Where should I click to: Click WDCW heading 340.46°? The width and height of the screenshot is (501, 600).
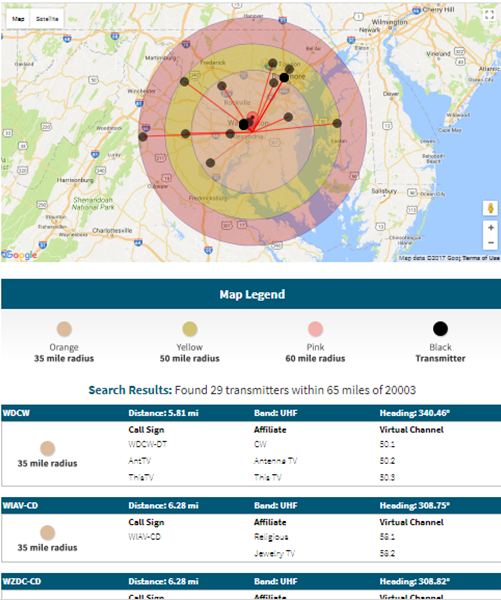click(415, 413)
